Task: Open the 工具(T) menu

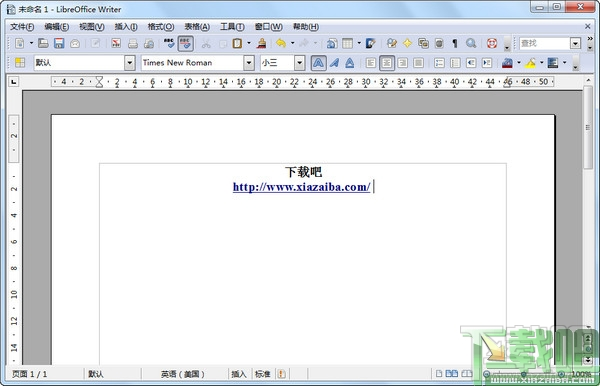Action: point(232,27)
